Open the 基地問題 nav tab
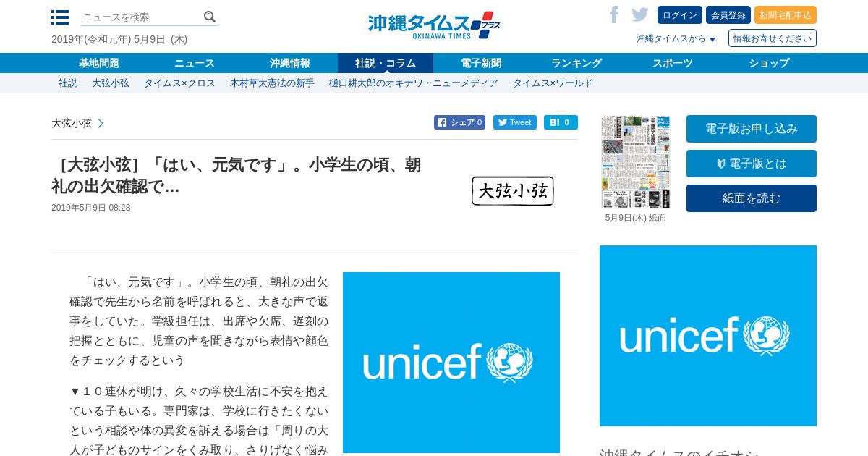Screen dimensions: 868x456 (99, 63)
